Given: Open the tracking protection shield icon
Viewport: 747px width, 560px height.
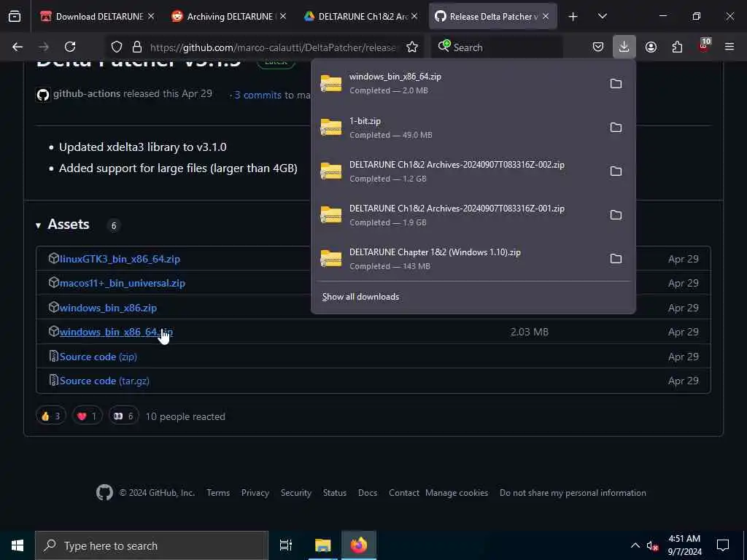Looking at the screenshot, I should [117, 47].
